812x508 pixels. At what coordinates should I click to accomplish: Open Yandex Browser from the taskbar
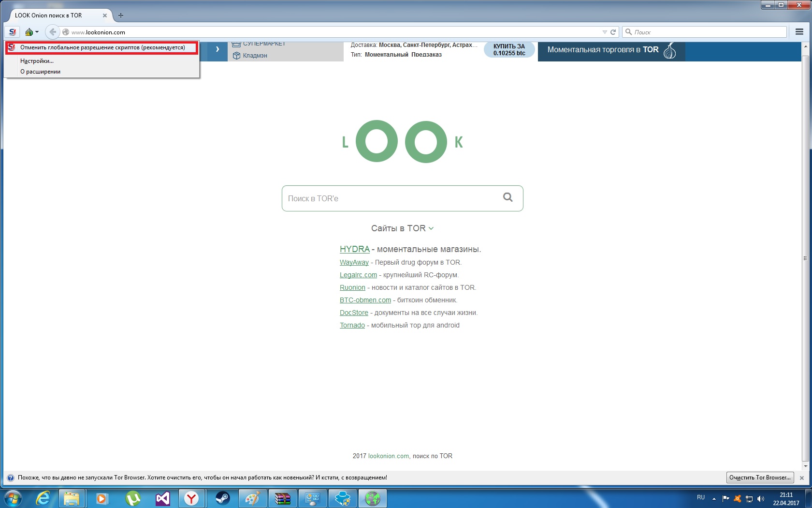[192, 498]
